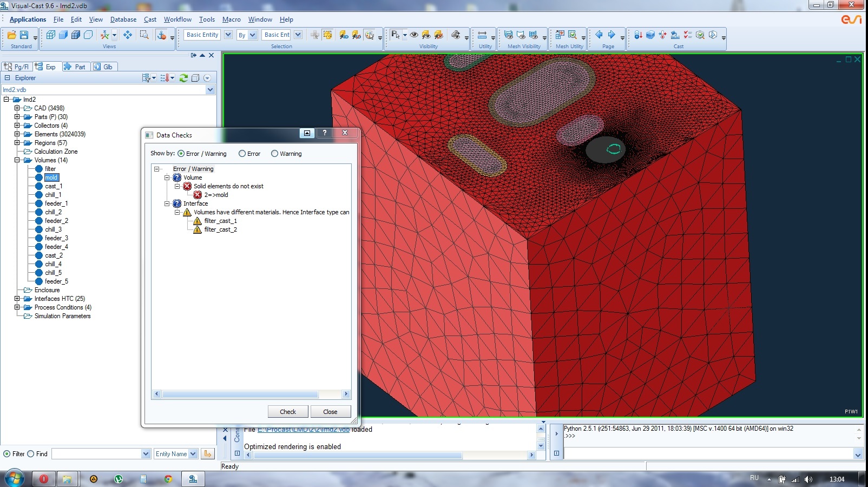This screenshot has height=487, width=868.
Task: Switch to the Pg/Fl tab
Action: click(x=16, y=67)
